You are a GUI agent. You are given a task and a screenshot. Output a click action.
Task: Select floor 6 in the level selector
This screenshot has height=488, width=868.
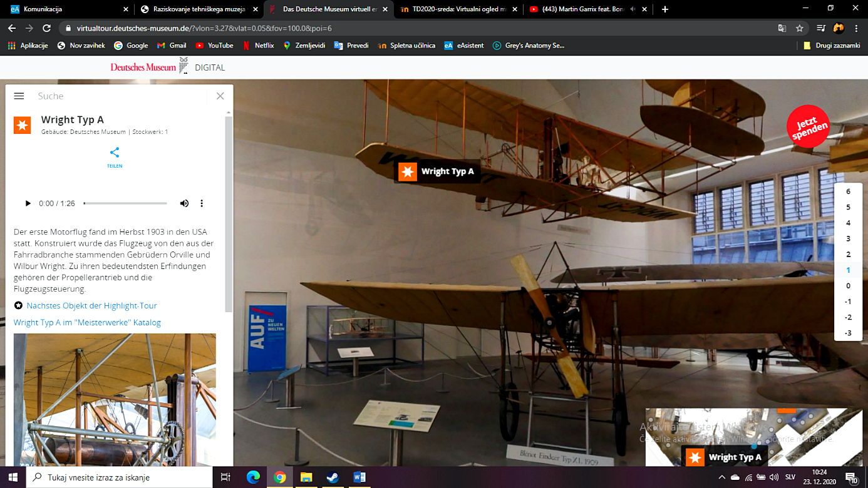(848, 191)
